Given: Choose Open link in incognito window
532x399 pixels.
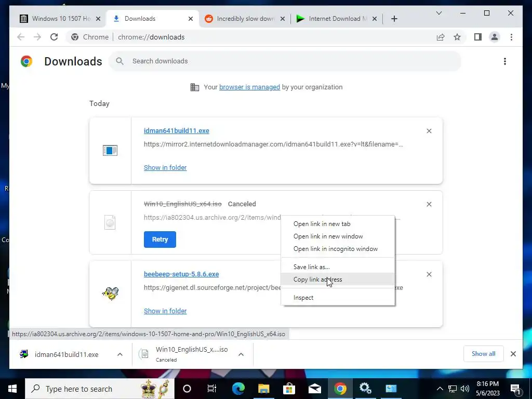Looking at the screenshot, I should pos(338,249).
